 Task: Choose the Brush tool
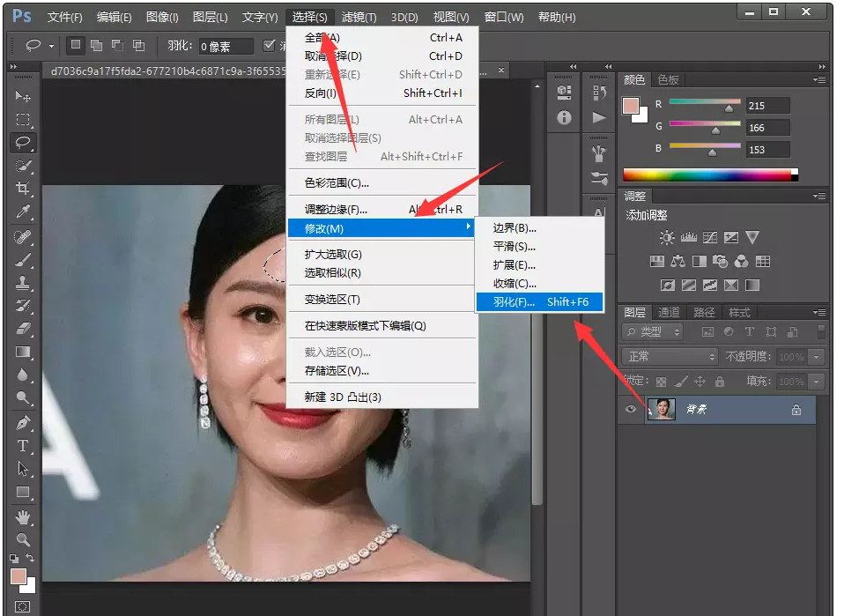pyautogui.click(x=23, y=259)
